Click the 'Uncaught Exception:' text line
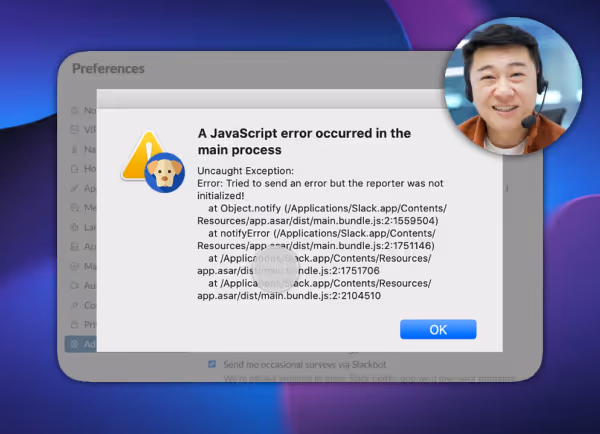Screen dimensions: 600x434 coord(245,171)
